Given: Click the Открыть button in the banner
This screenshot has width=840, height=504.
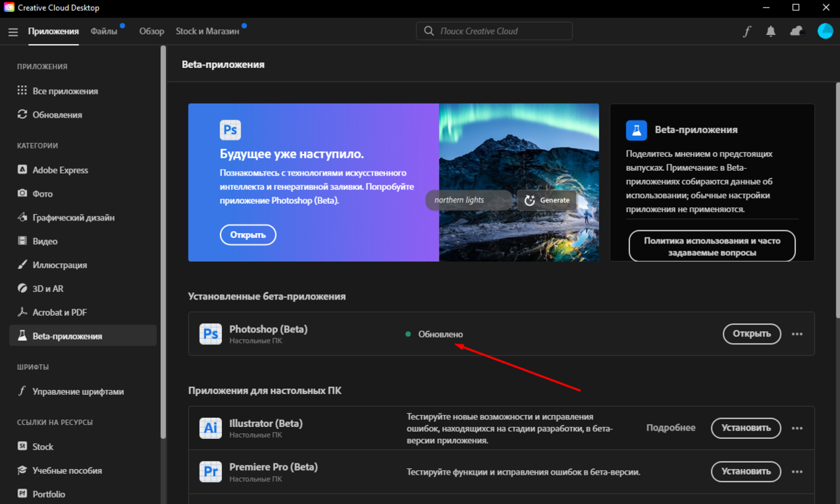Looking at the screenshot, I should pos(248,235).
